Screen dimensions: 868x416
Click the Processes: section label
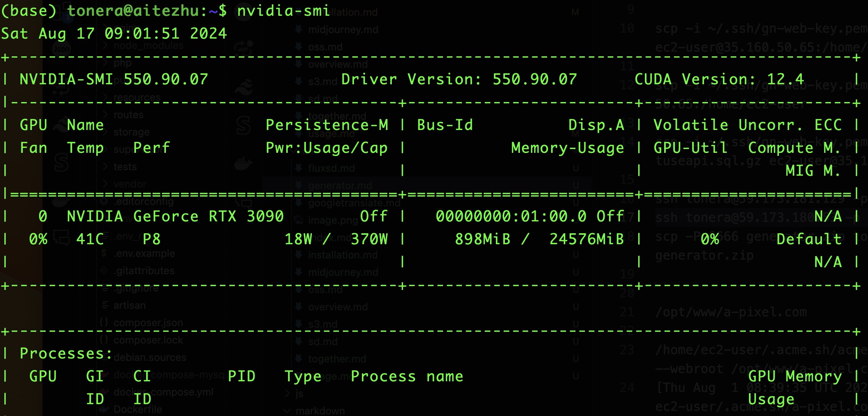click(66, 353)
